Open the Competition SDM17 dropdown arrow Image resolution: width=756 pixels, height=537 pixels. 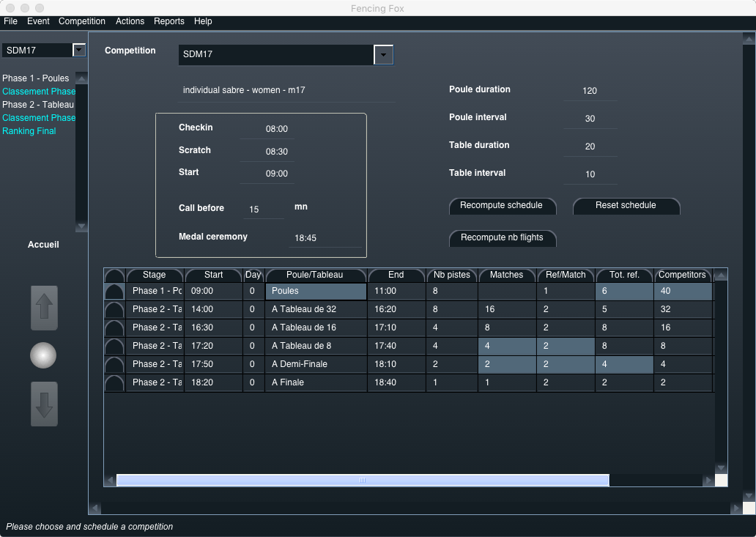click(383, 54)
